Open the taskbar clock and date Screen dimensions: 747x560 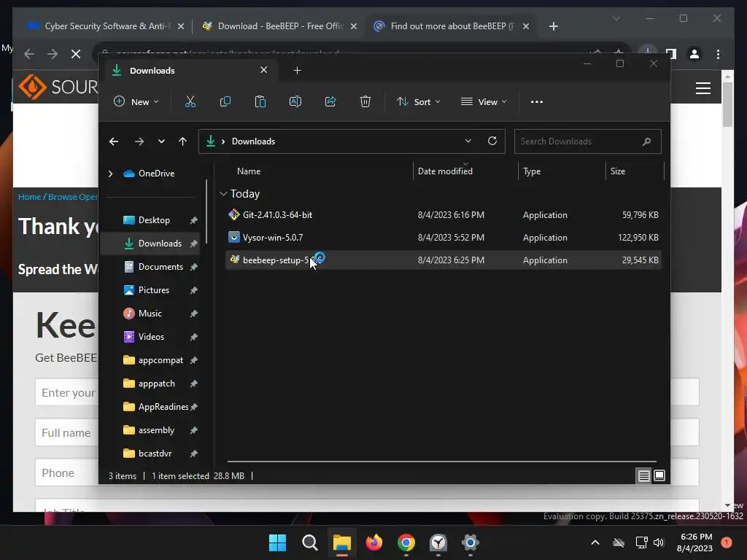pyautogui.click(x=694, y=542)
